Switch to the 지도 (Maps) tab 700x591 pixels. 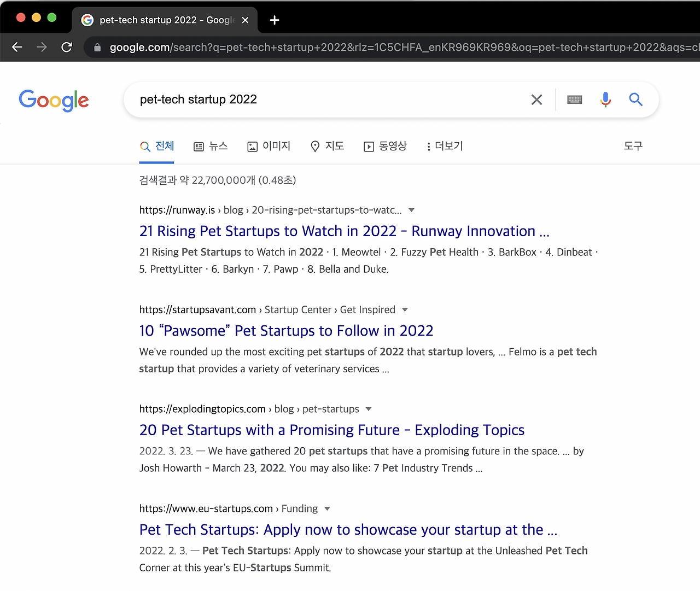tap(327, 146)
